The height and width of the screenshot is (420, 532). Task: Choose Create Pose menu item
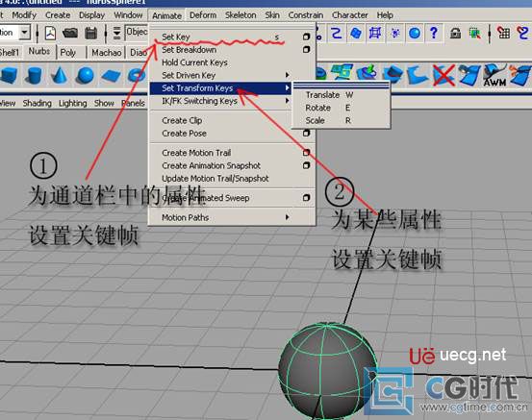(x=232, y=134)
